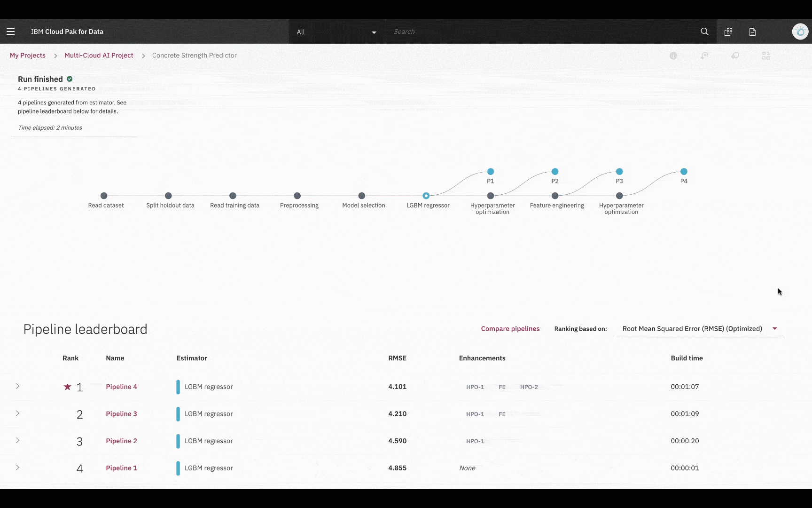The image size is (812, 508).
Task: Open Pipeline 4 details link
Action: (121, 387)
